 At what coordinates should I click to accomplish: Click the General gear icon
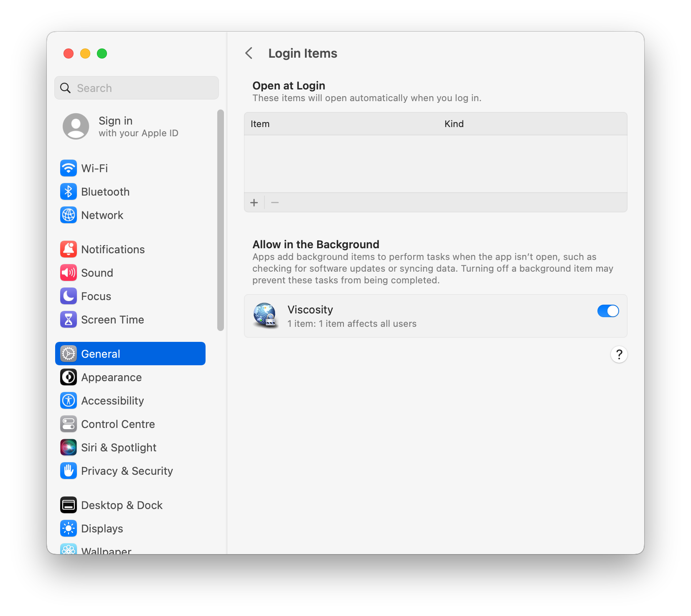pos(69,354)
